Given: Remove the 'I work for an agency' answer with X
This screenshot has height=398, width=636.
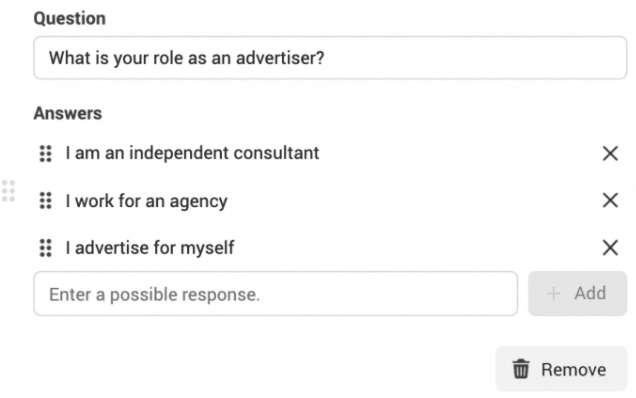Looking at the screenshot, I should pos(610,200).
